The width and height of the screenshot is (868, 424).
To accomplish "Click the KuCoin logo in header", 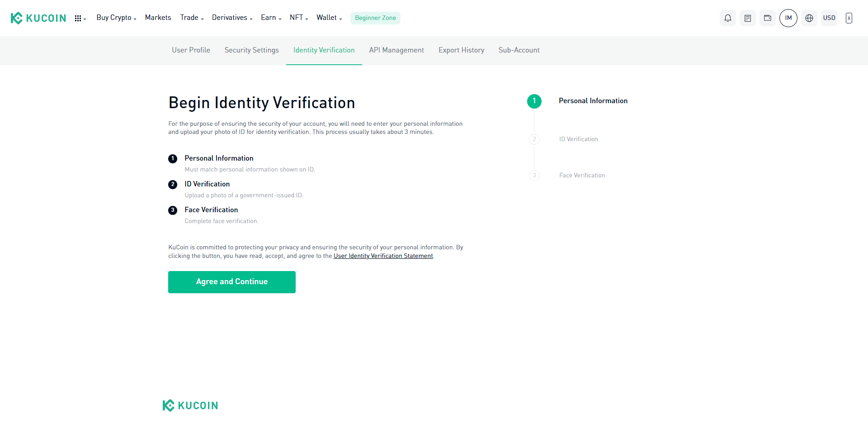I will click(38, 18).
